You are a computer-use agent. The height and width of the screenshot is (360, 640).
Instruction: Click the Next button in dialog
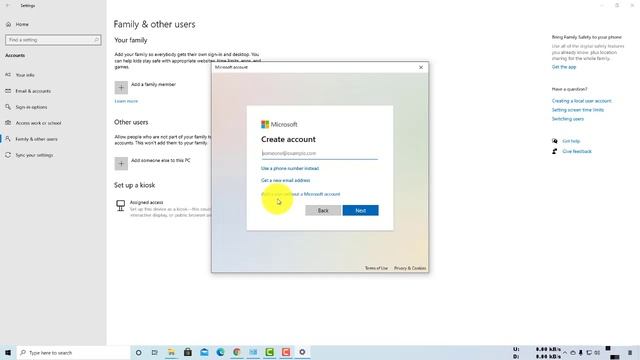[x=360, y=211]
